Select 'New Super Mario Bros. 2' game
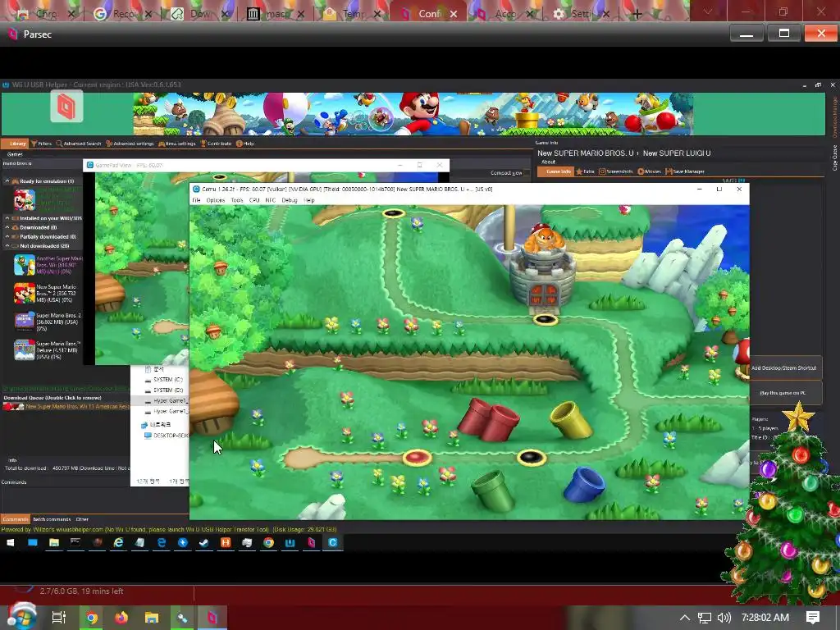The width and height of the screenshot is (840, 630). 47,294
